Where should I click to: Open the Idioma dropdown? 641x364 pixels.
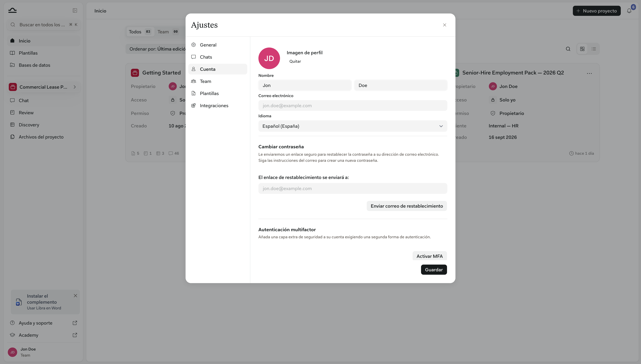point(353,126)
